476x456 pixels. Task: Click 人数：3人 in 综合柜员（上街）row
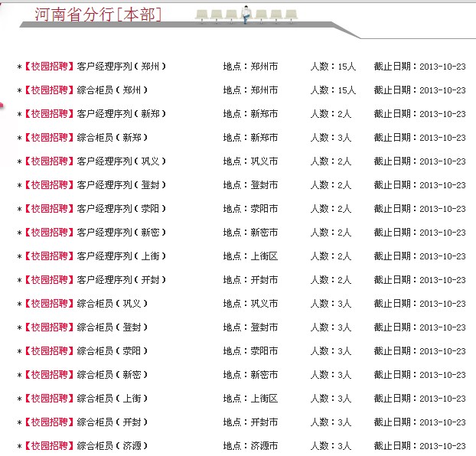coord(331,398)
